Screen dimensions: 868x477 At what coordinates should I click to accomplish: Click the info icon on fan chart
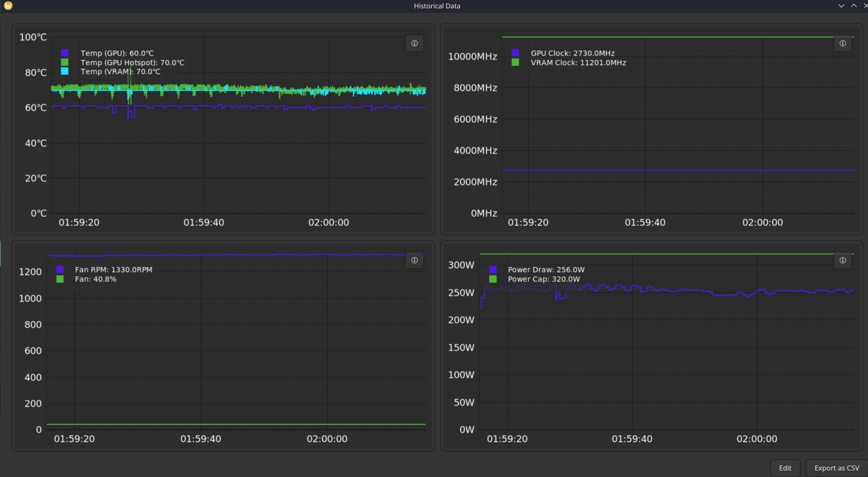(414, 260)
